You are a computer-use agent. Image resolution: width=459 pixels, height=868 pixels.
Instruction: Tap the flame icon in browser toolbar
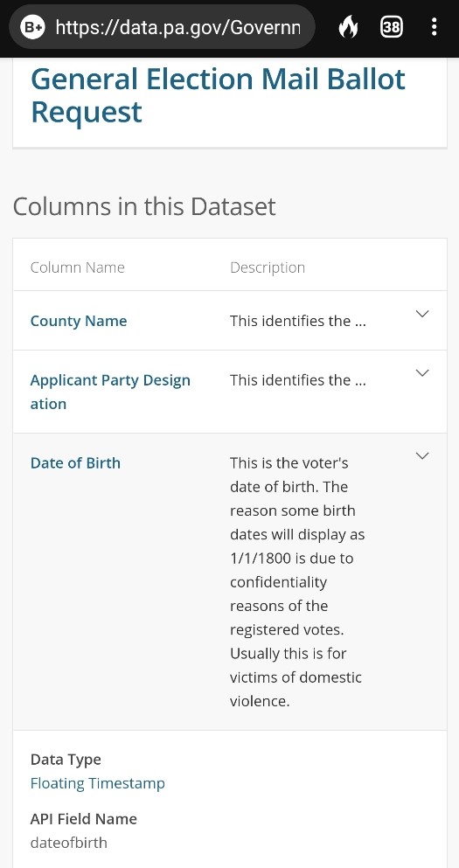coord(348,26)
